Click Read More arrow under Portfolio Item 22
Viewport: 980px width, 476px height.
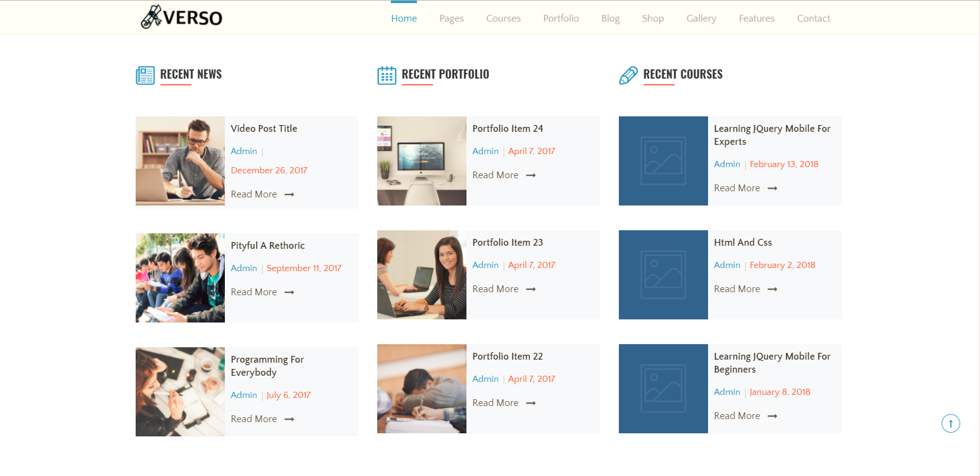pos(531,403)
